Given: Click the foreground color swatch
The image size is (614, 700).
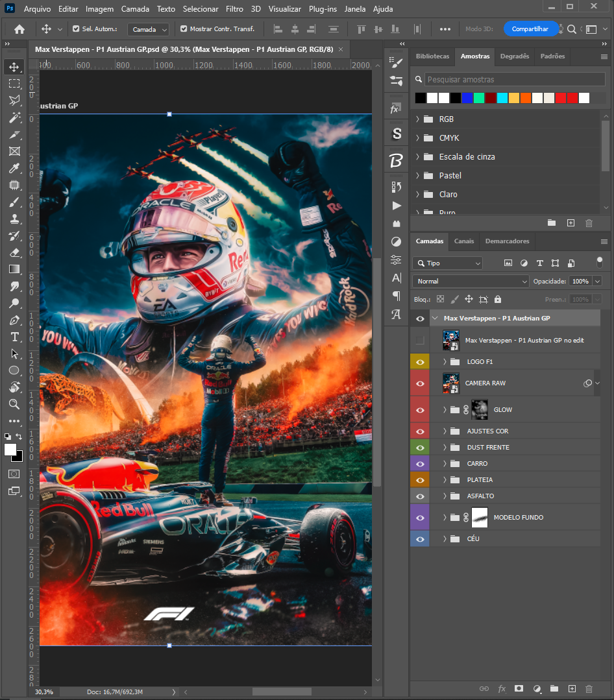Looking at the screenshot, I should (10, 450).
